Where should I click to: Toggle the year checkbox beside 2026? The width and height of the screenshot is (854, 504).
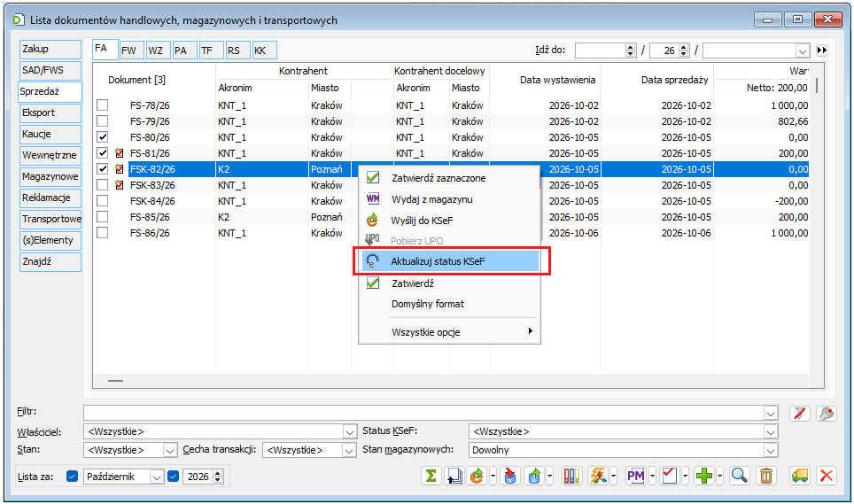174,477
